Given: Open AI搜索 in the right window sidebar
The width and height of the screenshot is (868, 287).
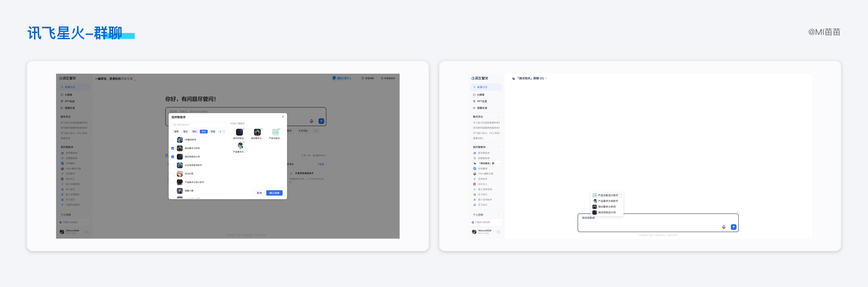Looking at the screenshot, I should coord(479,95).
